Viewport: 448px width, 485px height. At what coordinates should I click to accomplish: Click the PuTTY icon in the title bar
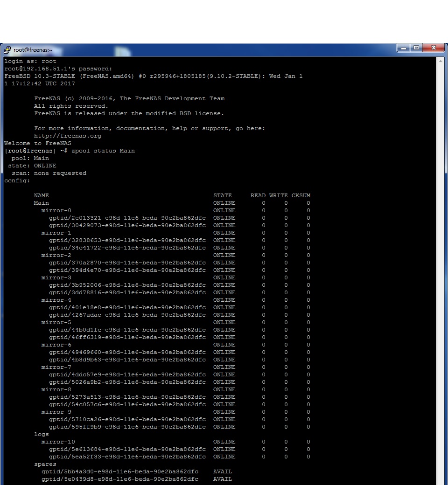coord(7,50)
